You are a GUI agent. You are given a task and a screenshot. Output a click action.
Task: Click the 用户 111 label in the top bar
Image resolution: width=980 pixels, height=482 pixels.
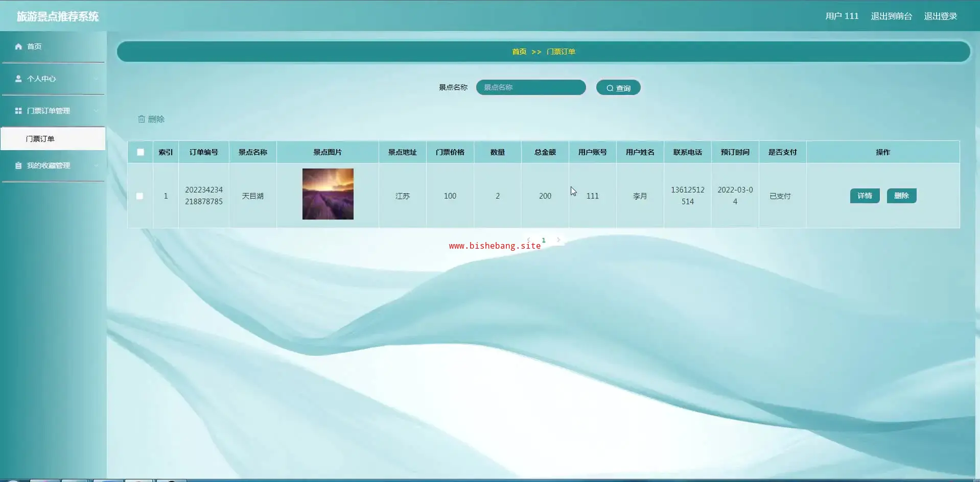(x=842, y=16)
